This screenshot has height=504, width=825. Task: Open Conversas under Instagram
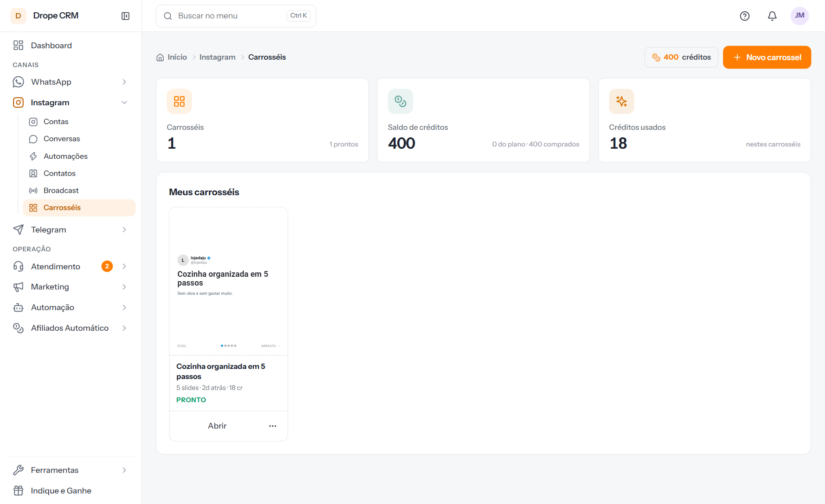(79, 139)
